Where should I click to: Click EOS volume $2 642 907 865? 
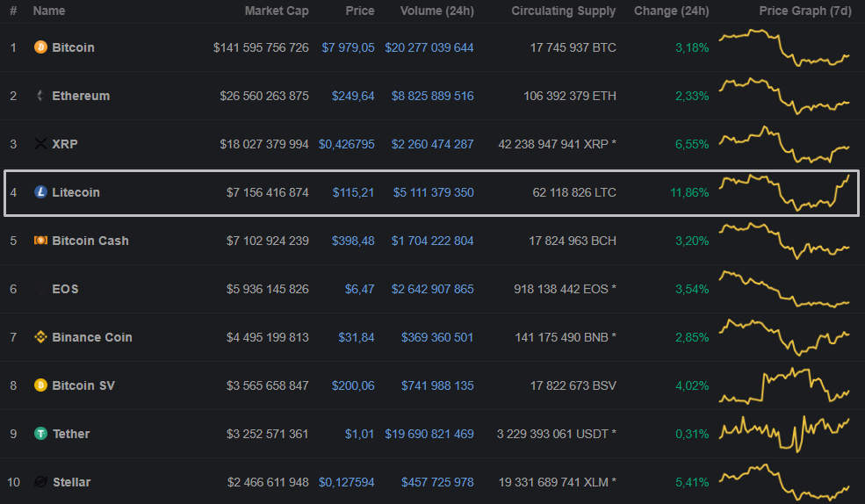click(432, 289)
